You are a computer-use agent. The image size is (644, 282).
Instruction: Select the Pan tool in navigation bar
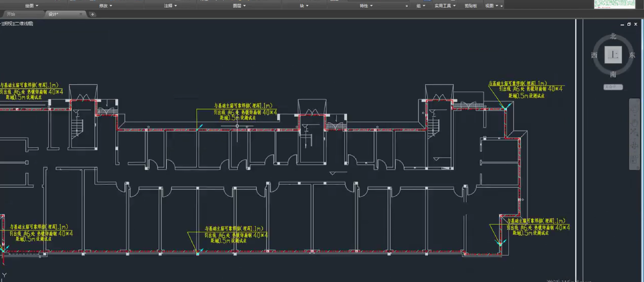point(634,123)
